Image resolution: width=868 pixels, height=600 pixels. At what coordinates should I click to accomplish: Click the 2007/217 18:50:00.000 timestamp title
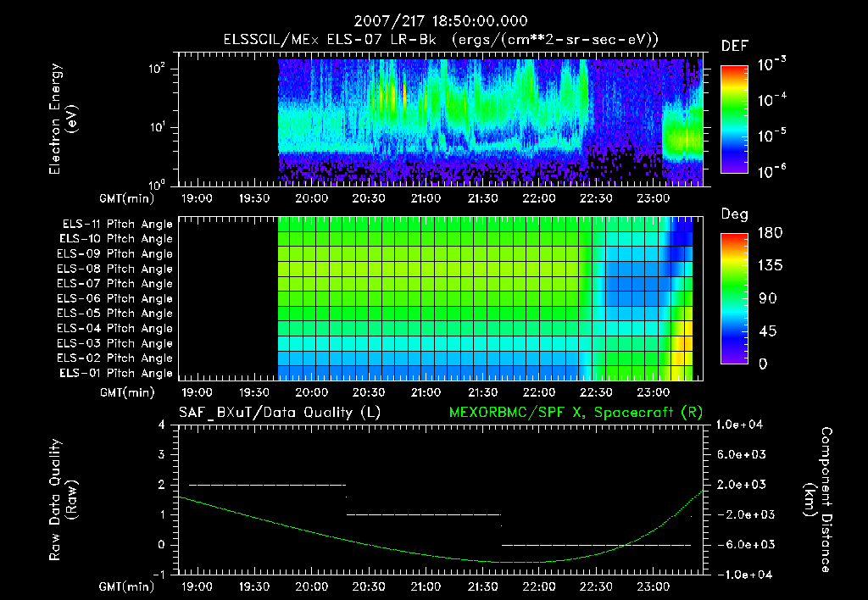pyautogui.click(x=441, y=21)
